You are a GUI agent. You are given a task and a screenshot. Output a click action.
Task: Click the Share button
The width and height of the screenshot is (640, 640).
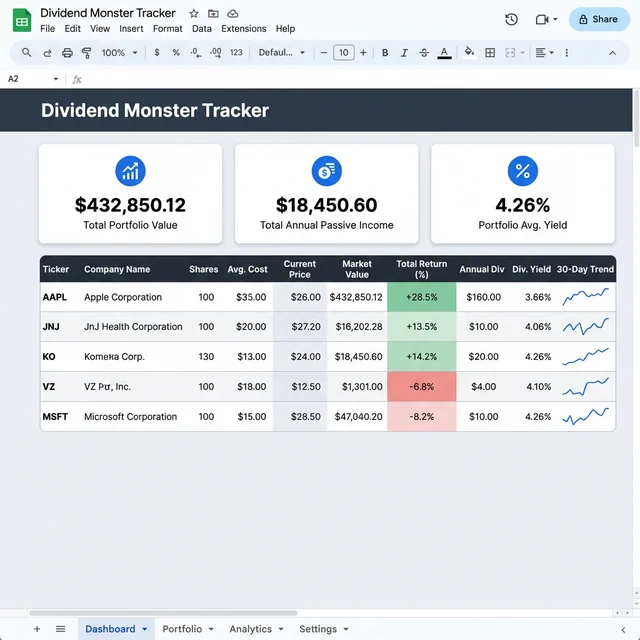pyautogui.click(x=599, y=19)
